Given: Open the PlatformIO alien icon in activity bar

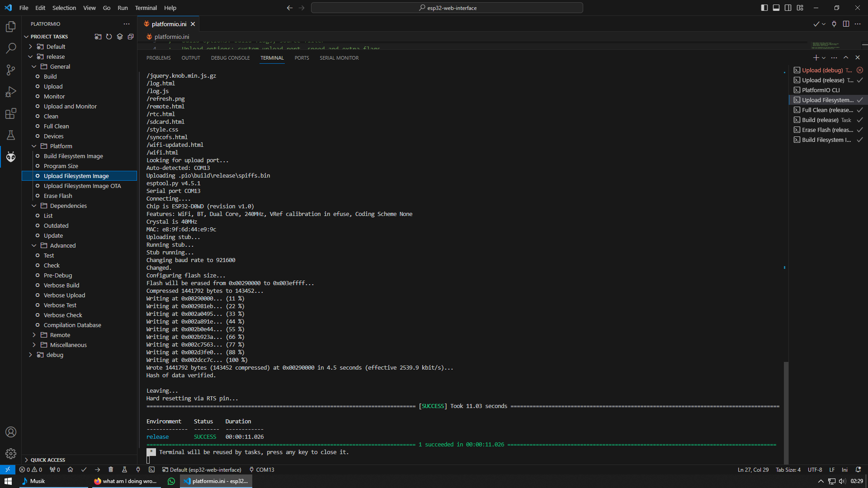Looking at the screenshot, I should pyautogui.click(x=11, y=157).
